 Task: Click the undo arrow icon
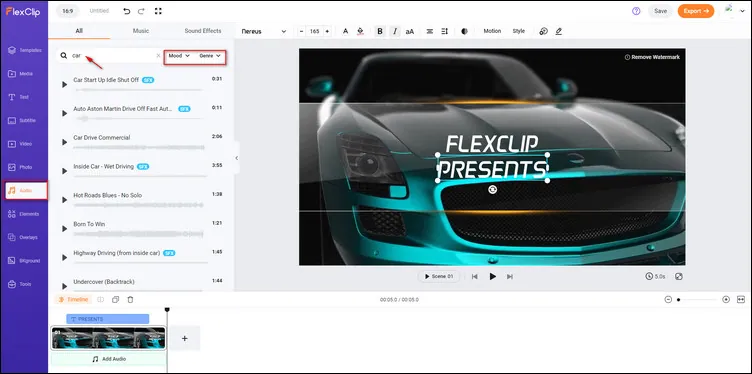coord(127,11)
